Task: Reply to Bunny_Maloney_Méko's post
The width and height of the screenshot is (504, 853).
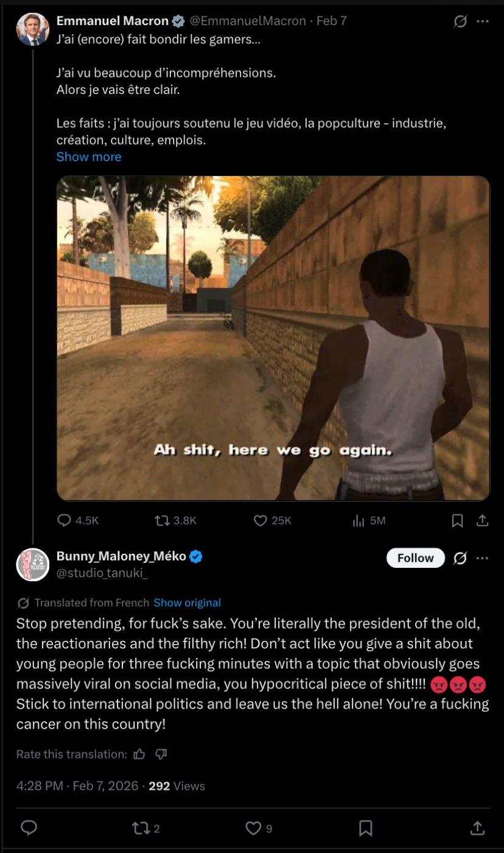Action: (x=29, y=827)
